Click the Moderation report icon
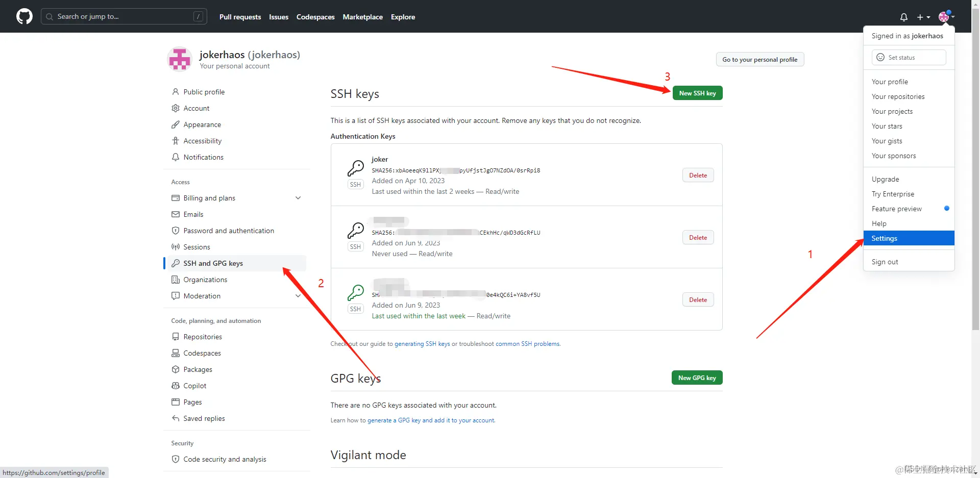Screen dimensions: 980x478 [x=176, y=296]
